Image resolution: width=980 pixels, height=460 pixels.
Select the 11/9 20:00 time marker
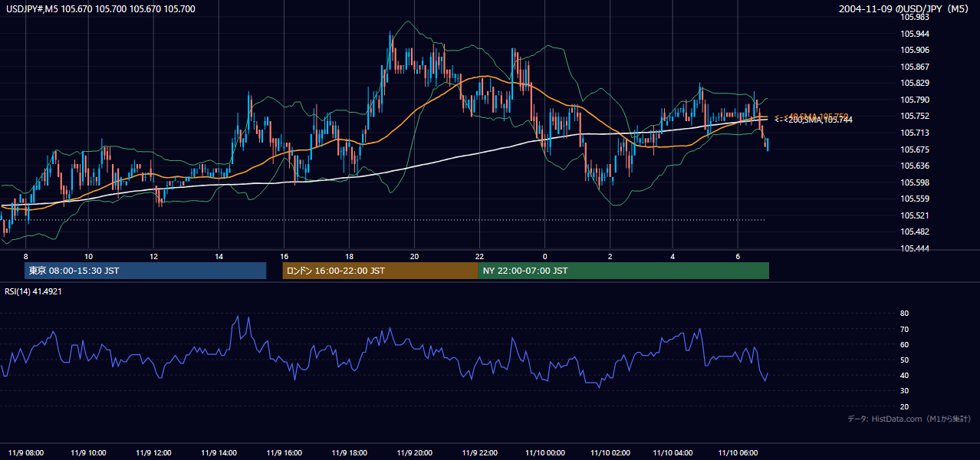(x=414, y=452)
